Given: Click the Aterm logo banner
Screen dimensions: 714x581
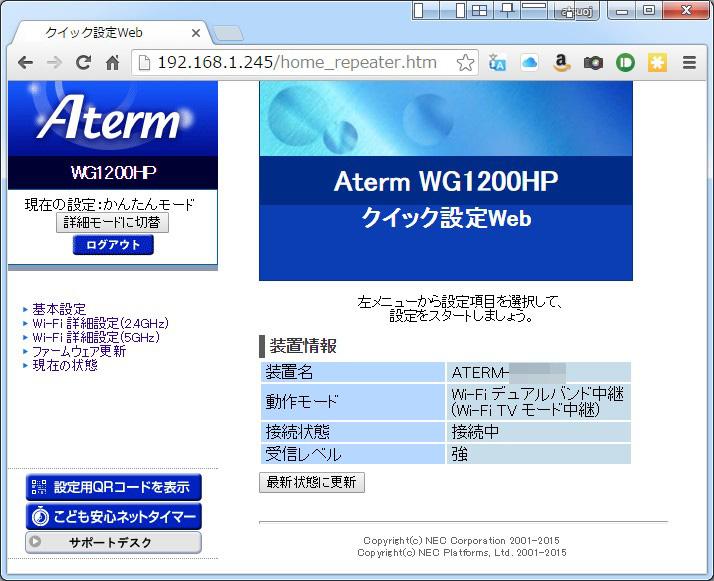Looking at the screenshot, I should (113, 118).
